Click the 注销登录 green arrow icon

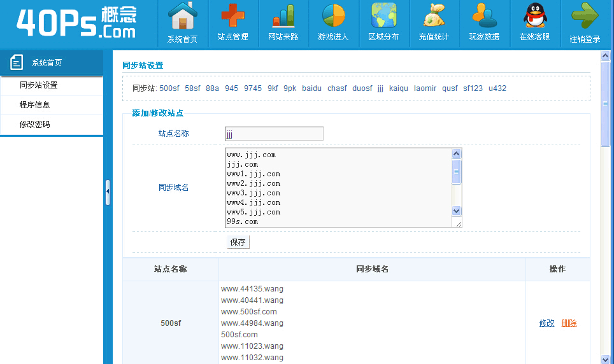(585, 17)
